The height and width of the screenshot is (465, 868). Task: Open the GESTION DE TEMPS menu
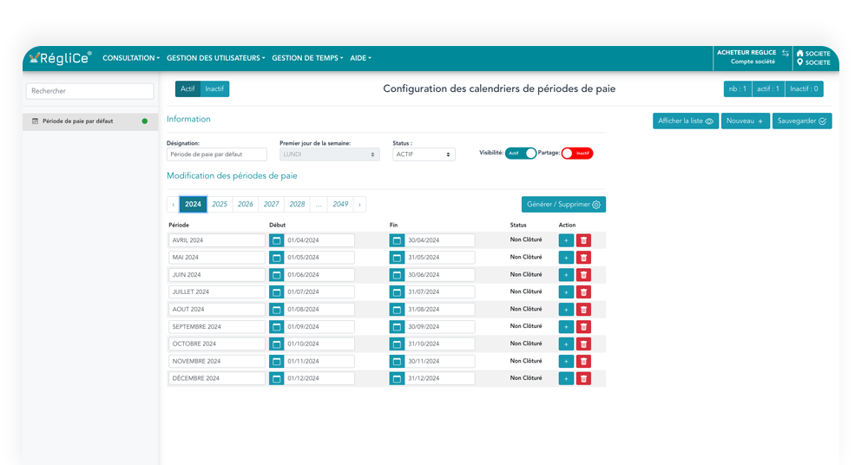(307, 58)
